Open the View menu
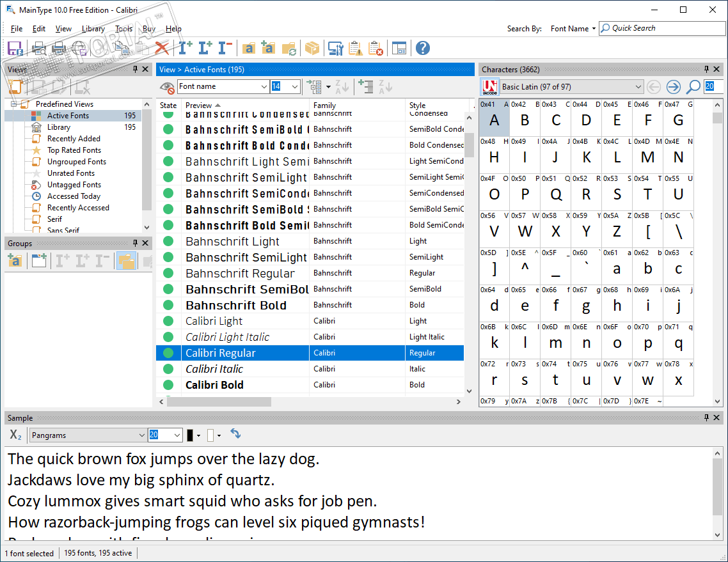The image size is (728, 562). tap(63, 29)
